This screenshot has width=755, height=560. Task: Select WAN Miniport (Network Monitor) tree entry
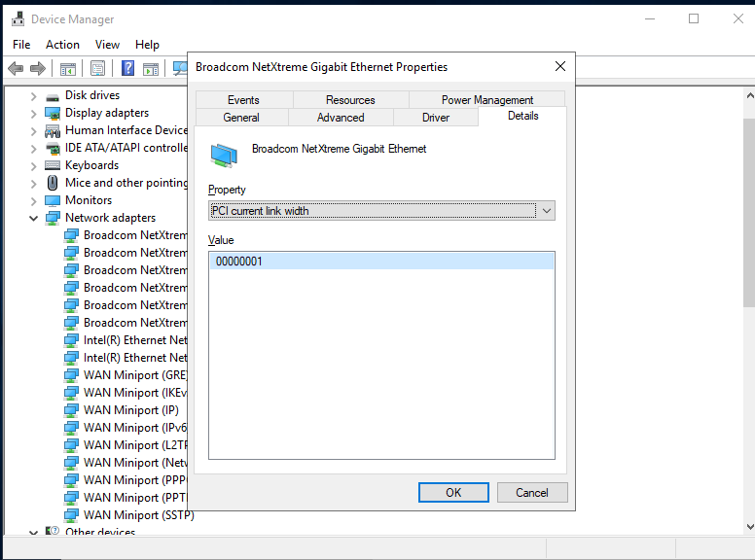point(135,463)
